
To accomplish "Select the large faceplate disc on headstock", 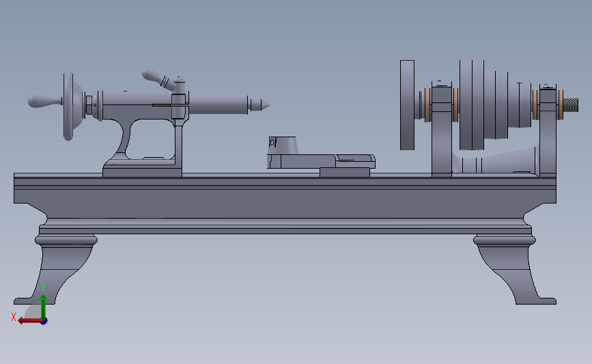I will pyautogui.click(x=408, y=105).
